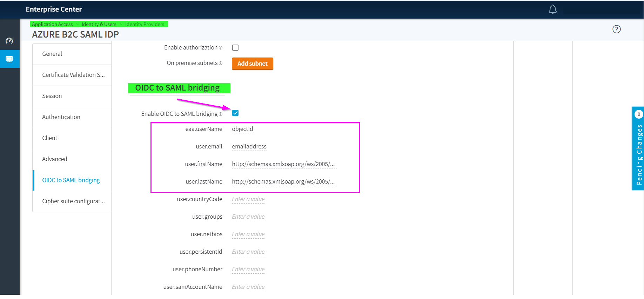Click the user.persistentId value field
This screenshot has height=299, width=644.
pyautogui.click(x=248, y=252)
